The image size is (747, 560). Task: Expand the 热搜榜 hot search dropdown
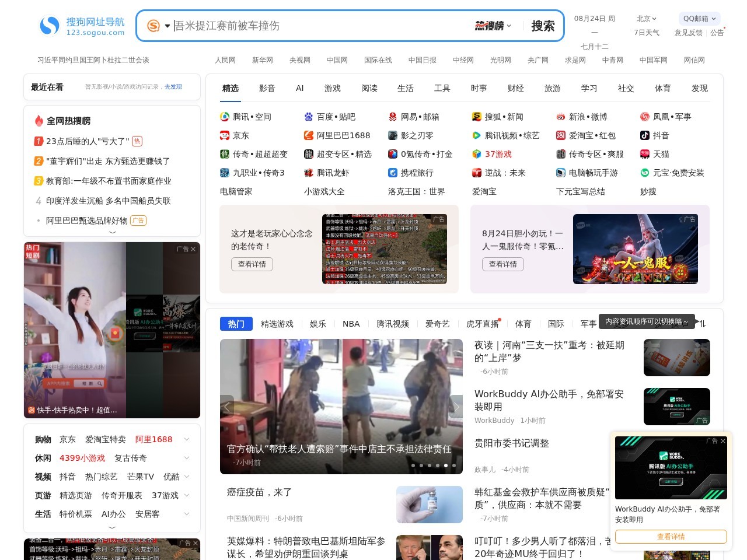(493, 26)
